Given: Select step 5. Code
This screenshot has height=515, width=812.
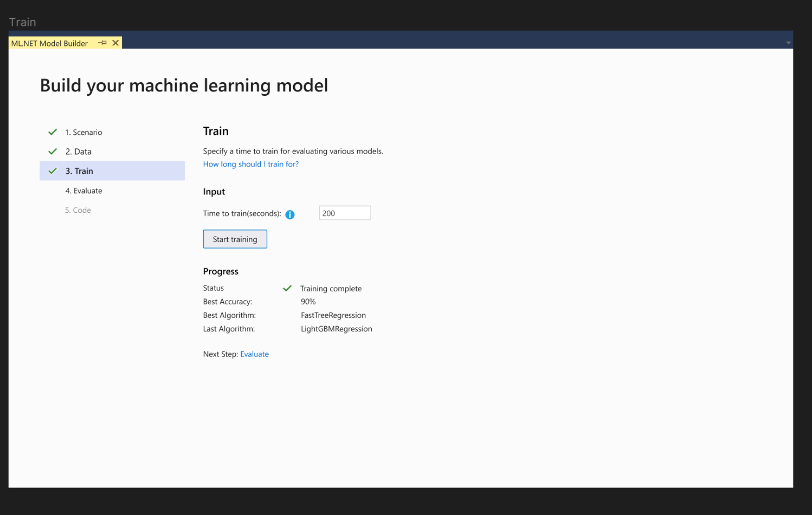Looking at the screenshot, I should pos(78,210).
